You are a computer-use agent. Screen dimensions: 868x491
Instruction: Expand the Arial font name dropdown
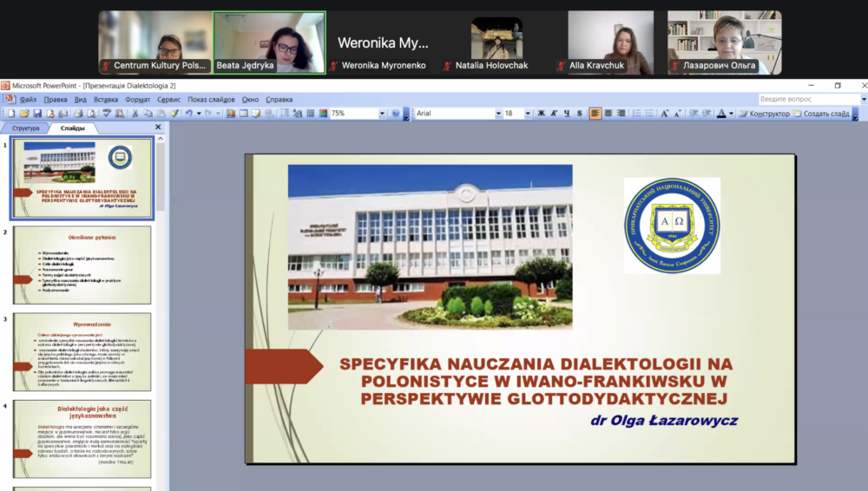coord(498,114)
